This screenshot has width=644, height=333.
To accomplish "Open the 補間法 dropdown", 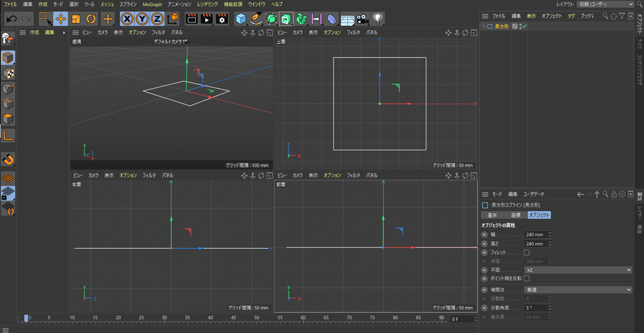I will click(578, 290).
